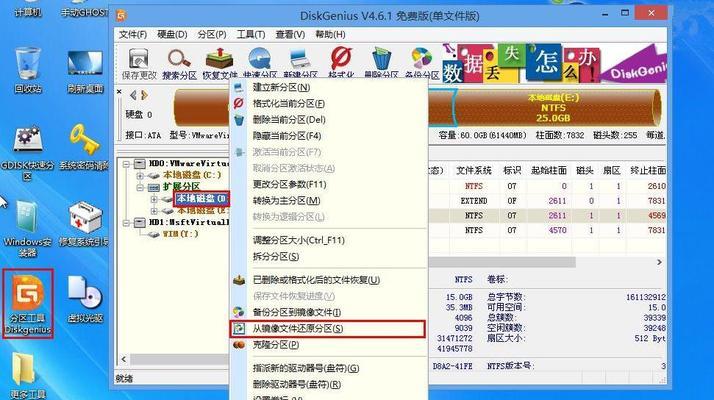714x400 pixels.
Task: Open the 查看(V) menu
Action: coord(290,35)
